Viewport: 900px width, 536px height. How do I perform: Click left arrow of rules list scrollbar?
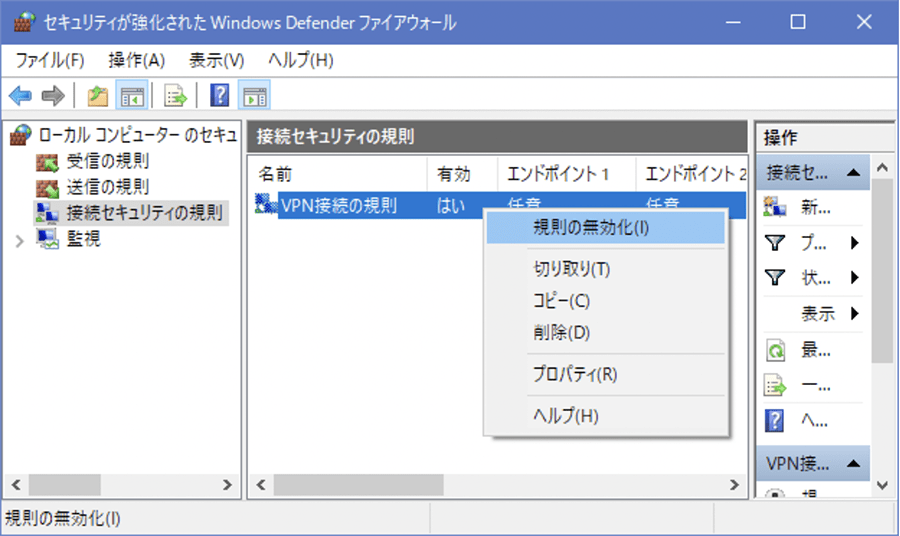point(261,485)
